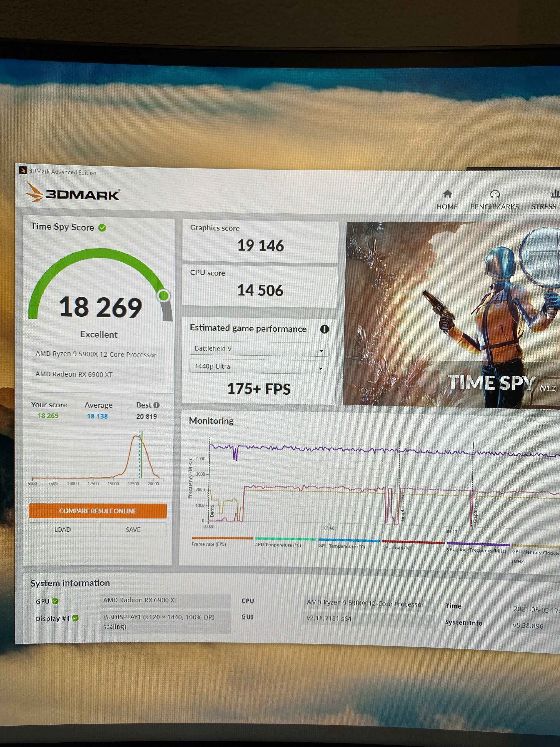
Task: Click the LOAD button
Action: (62, 529)
